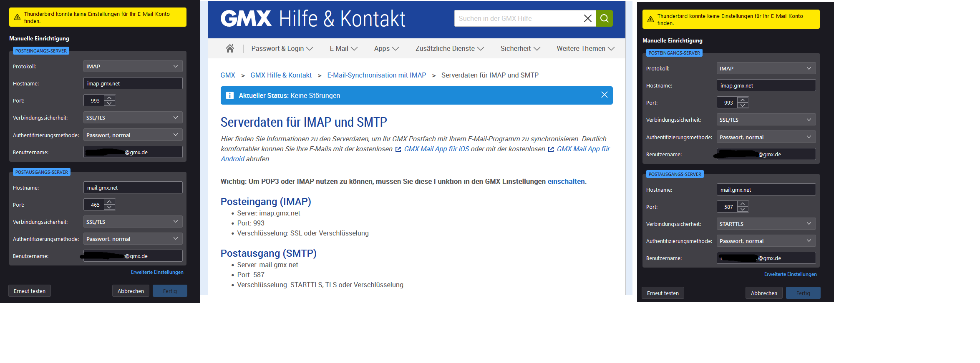This screenshot has height=363, width=980.
Task: Open outgoing Authentifizierungsmethode dropdown in right dialog
Action: click(x=766, y=241)
